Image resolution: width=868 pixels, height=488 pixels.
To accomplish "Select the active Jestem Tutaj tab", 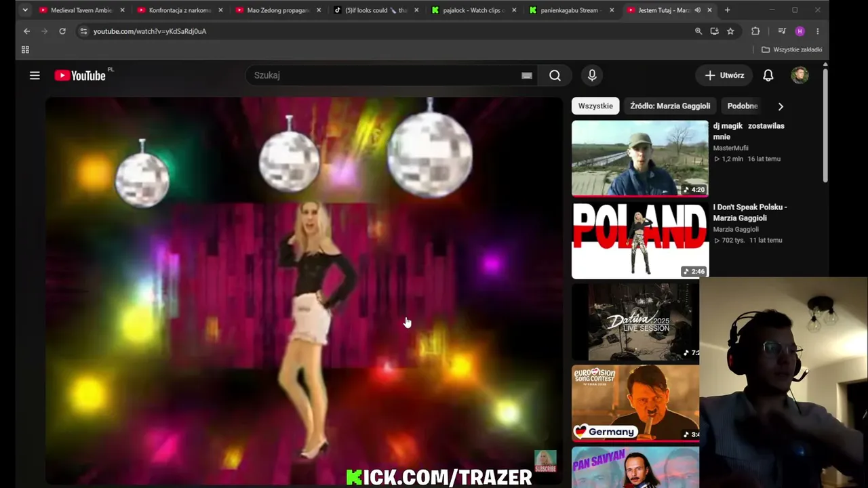I will tap(664, 10).
